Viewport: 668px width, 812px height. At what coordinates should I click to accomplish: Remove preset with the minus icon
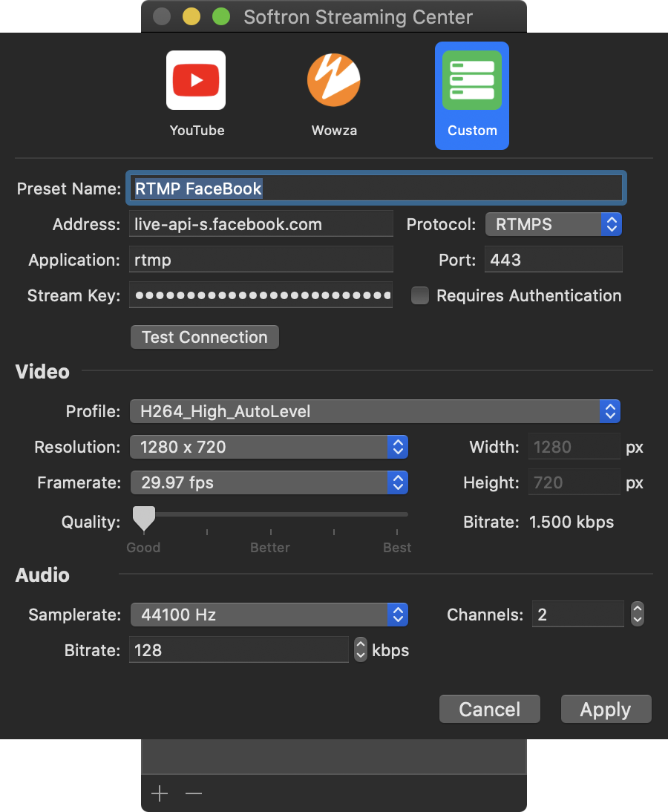[194, 793]
